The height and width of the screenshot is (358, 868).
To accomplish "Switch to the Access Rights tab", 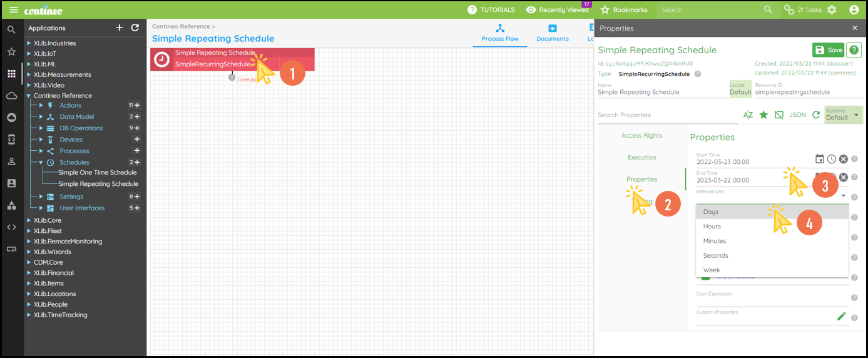I will (x=641, y=136).
